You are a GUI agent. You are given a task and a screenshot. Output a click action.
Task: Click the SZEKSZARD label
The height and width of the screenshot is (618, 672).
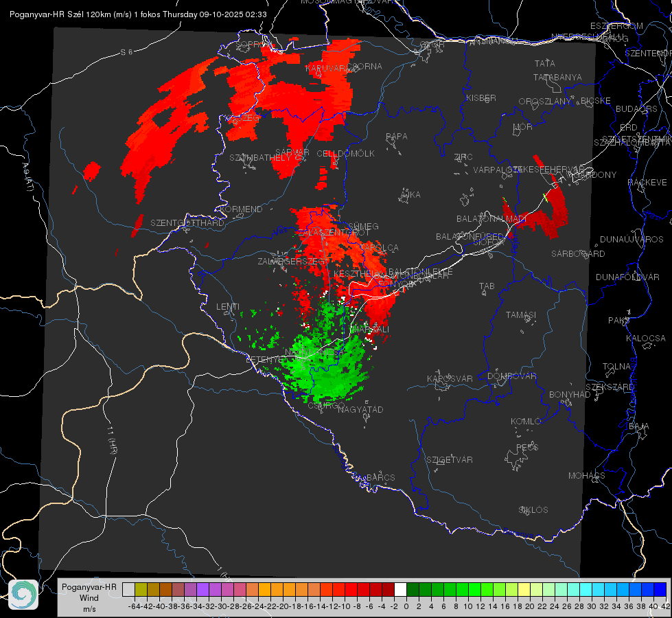(x=610, y=387)
